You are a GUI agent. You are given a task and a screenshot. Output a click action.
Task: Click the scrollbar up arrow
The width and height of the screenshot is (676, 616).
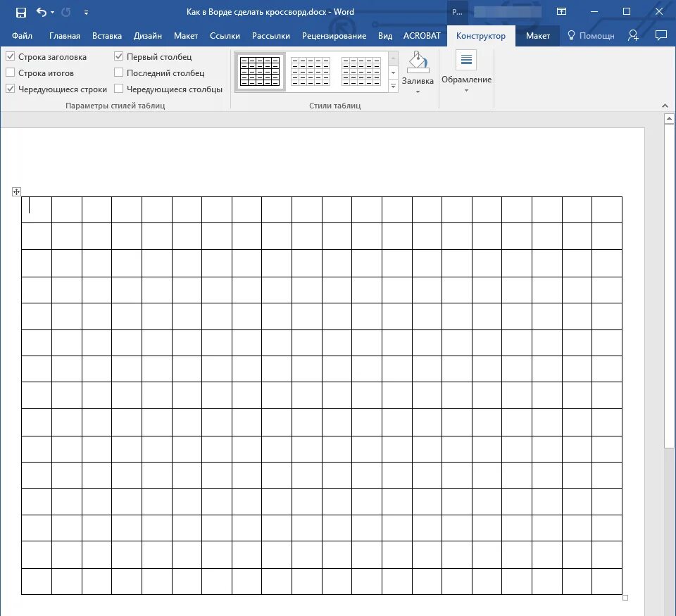coord(669,118)
